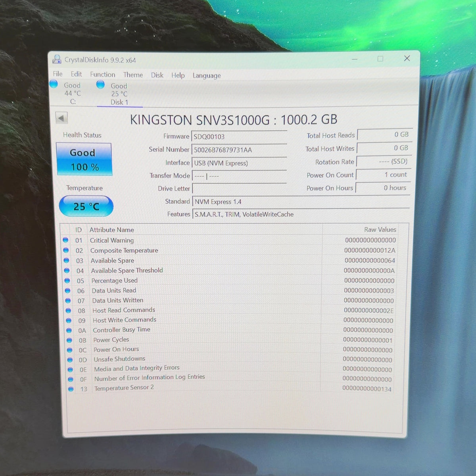Click the empty Drive Letter field
476x476 pixels.
pos(239,188)
